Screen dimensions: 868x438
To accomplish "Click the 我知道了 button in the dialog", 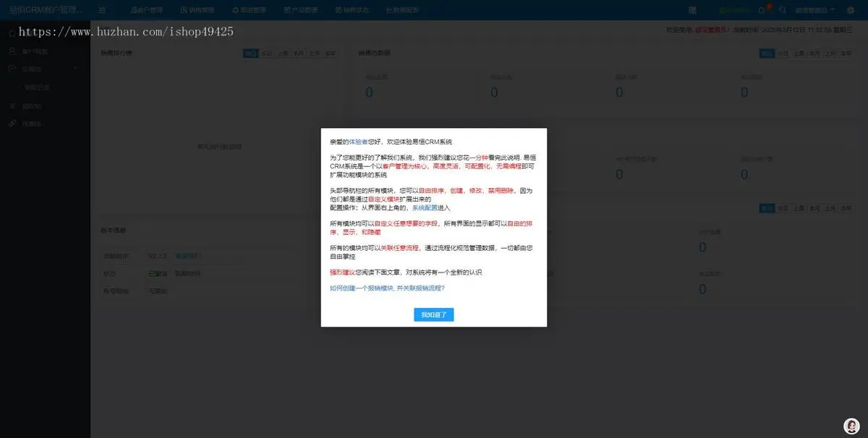I will coord(434,314).
